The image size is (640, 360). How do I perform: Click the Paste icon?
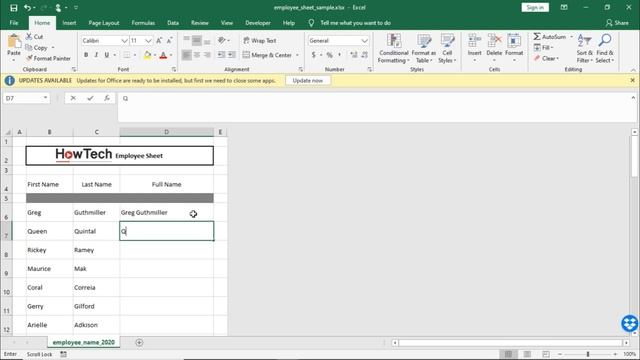pos(14,42)
